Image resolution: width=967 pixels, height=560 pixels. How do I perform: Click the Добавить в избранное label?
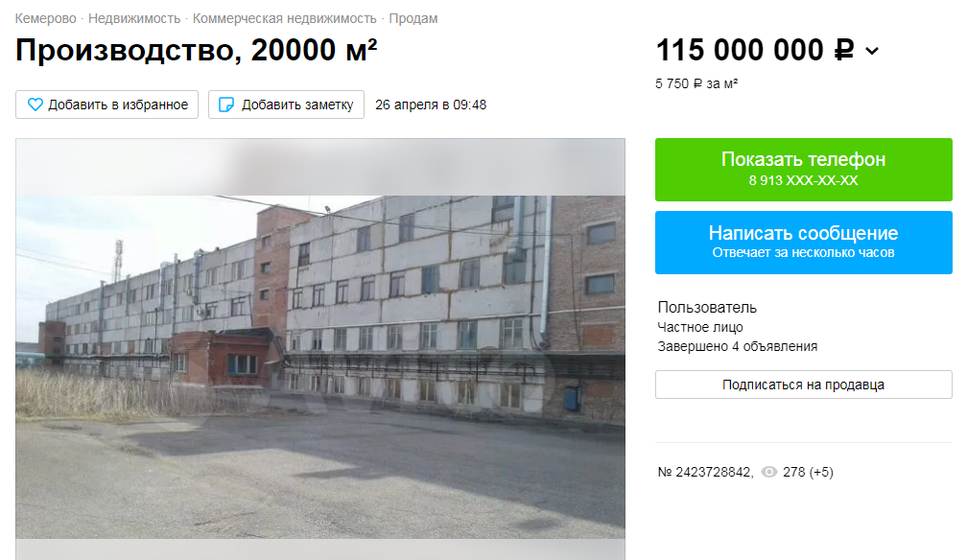118,105
